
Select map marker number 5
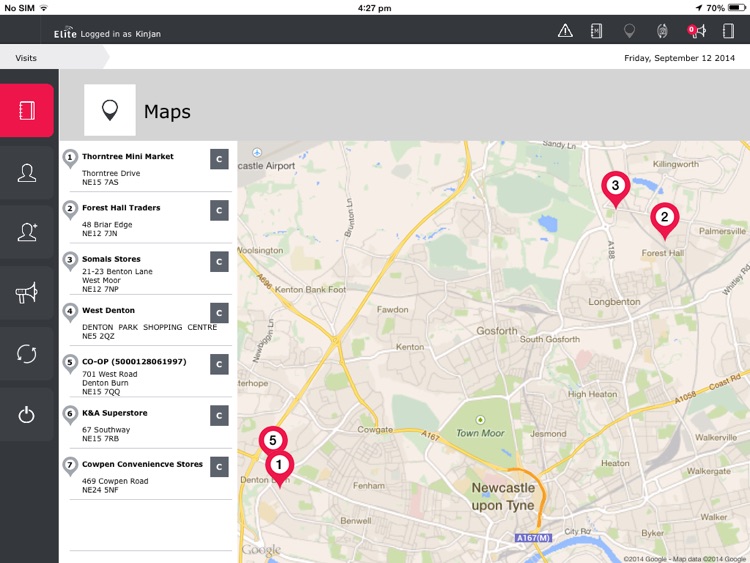273,441
